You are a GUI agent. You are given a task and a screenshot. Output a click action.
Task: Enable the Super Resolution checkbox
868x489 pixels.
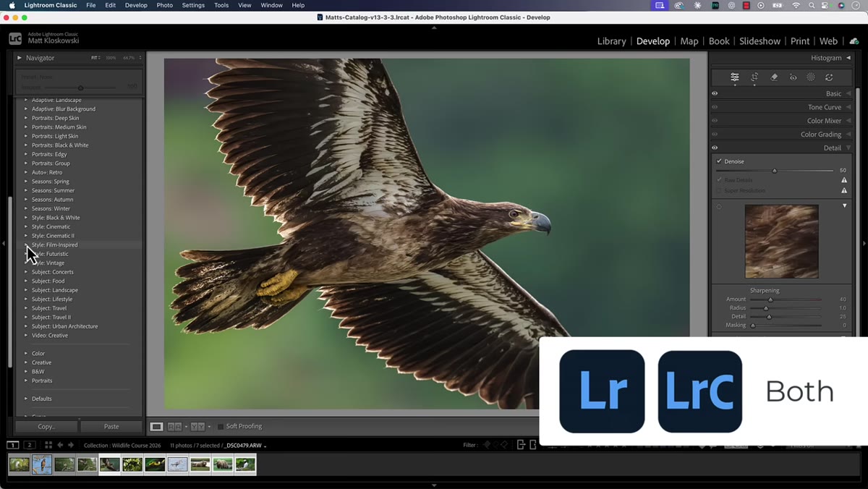coord(719,191)
